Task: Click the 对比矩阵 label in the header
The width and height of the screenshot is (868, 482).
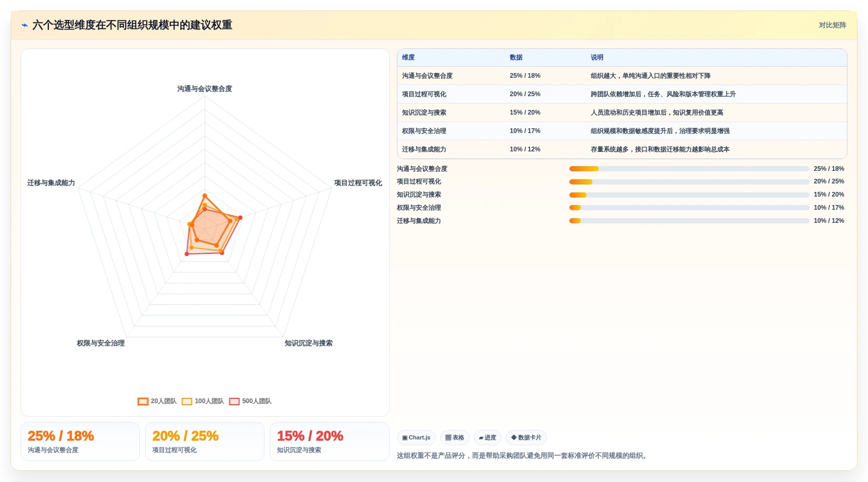Action: click(832, 25)
